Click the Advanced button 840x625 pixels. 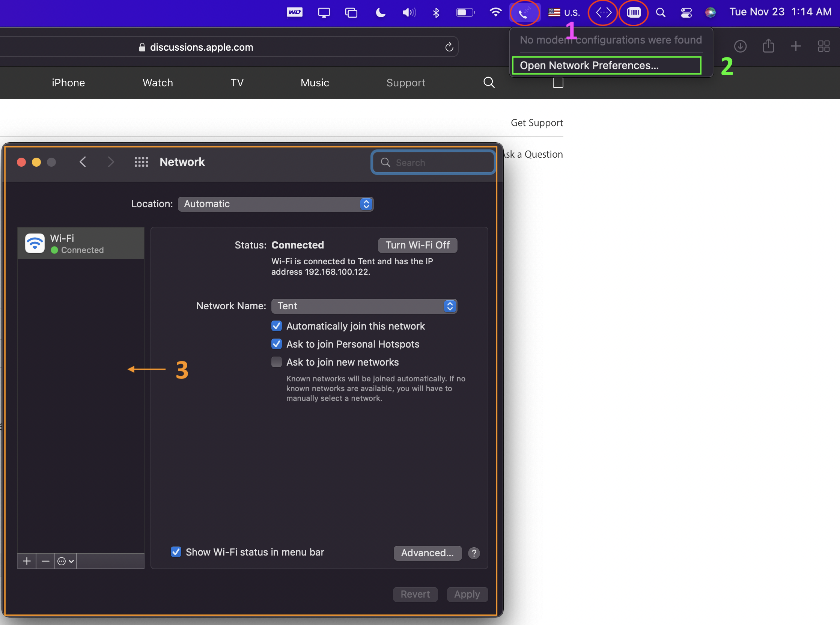tap(427, 553)
